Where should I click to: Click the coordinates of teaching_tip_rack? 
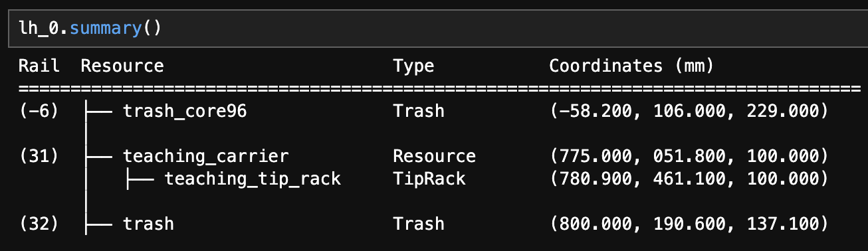[689, 179]
